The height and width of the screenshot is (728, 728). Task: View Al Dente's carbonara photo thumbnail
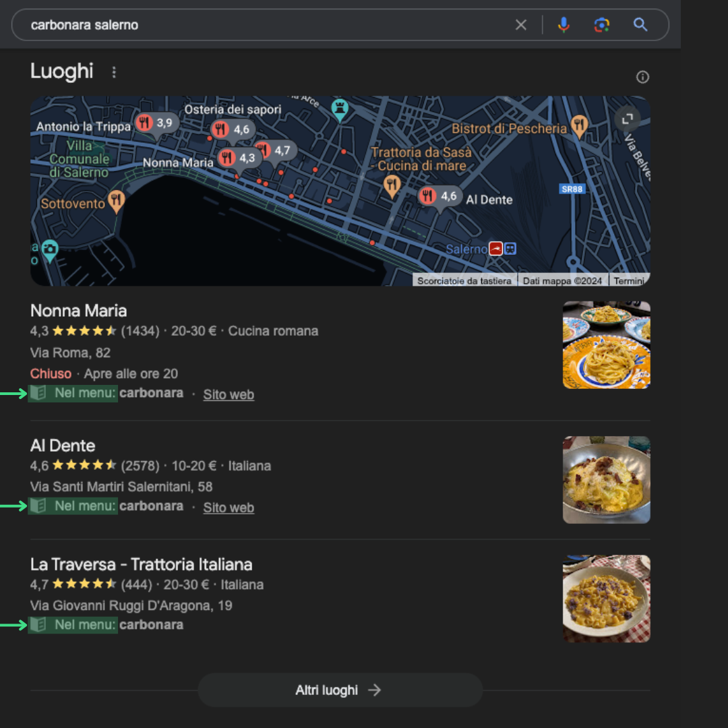point(607,480)
